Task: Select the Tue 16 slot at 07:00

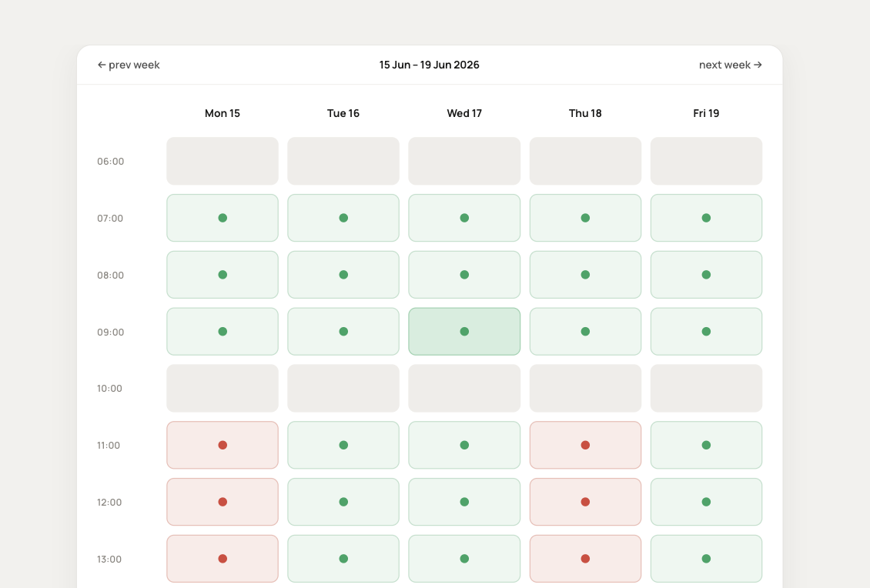Action: (343, 218)
